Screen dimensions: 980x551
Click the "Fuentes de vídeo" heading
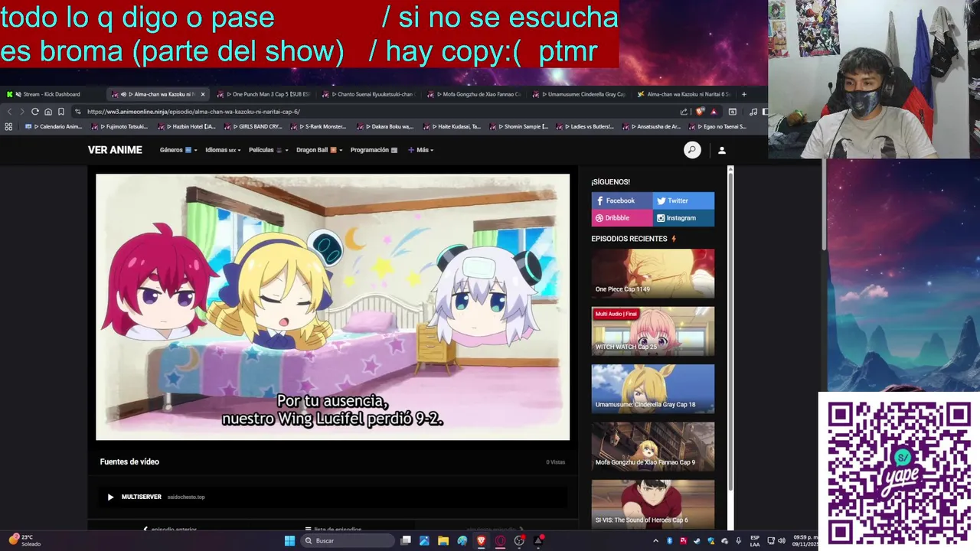(x=129, y=461)
